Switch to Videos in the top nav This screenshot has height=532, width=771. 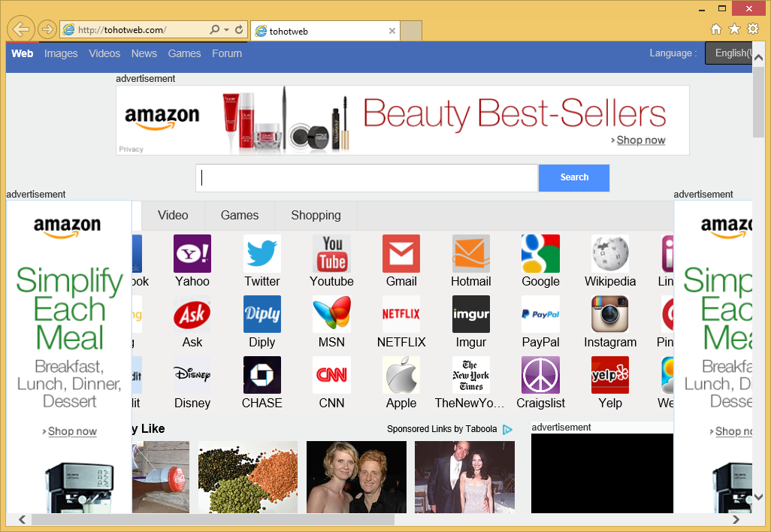[104, 53]
